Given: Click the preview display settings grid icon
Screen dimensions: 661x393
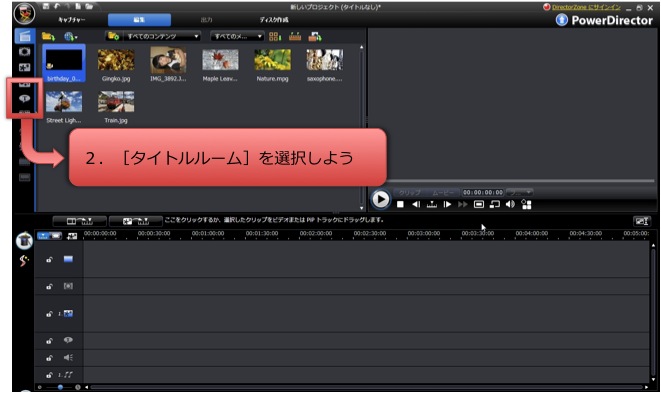Looking at the screenshot, I should pos(526,205).
